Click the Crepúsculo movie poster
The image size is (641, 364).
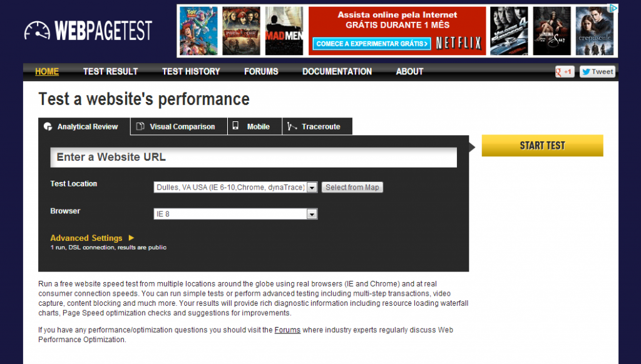point(593,31)
